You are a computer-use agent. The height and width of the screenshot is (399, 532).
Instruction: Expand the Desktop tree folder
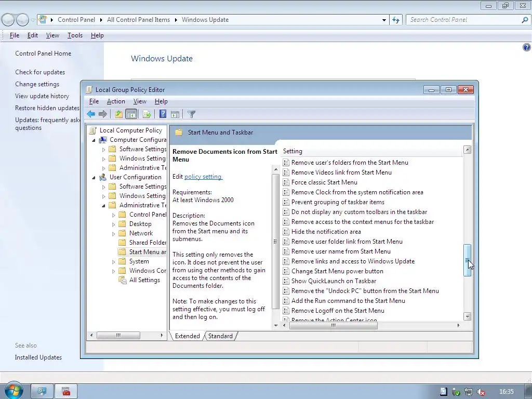pos(114,224)
